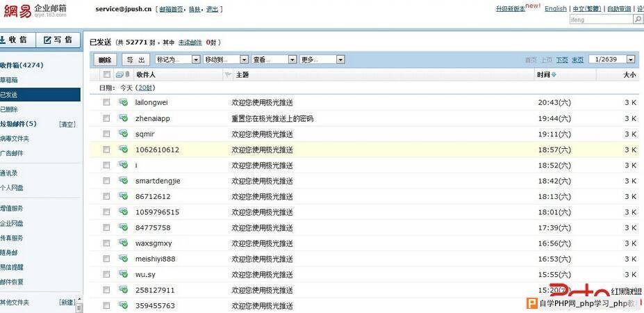Open the 草稿箱 folder
Image resolution: width=644 pixels, height=313 pixels.
[9, 80]
